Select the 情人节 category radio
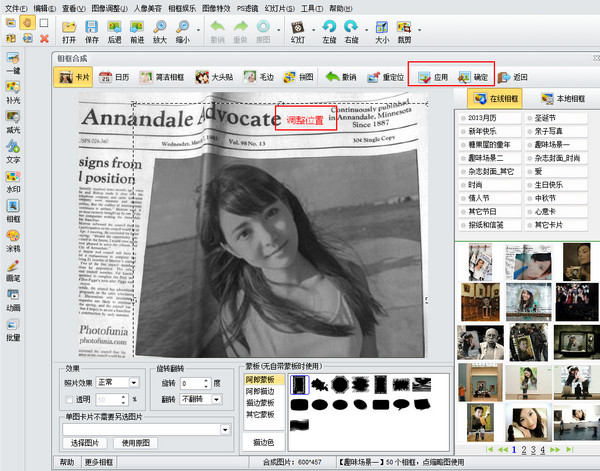600x471 pixels. click(x=464, y=199)
